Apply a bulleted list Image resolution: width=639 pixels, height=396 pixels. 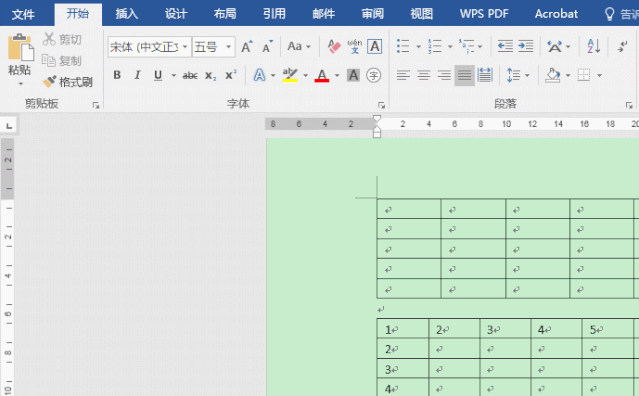pyautogui.click(x=403, y=46)
